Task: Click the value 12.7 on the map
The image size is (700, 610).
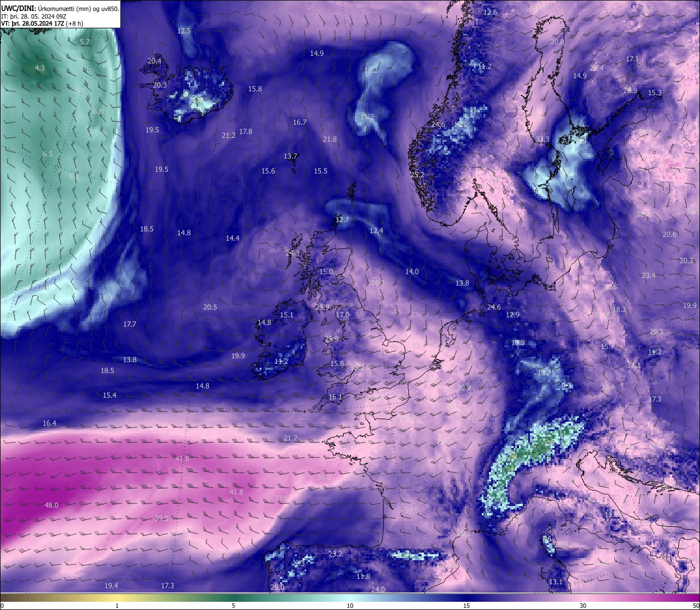Action: pos(342,219)
